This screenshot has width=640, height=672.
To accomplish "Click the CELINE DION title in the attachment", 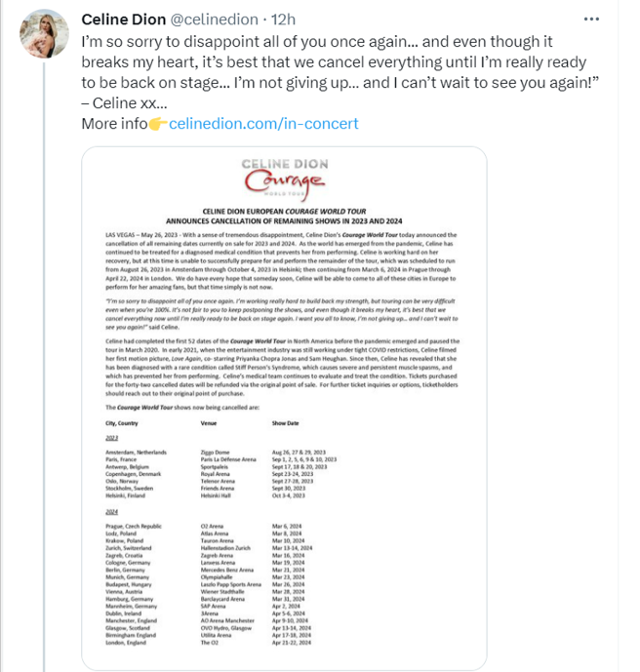I will [x=282, y=164].
